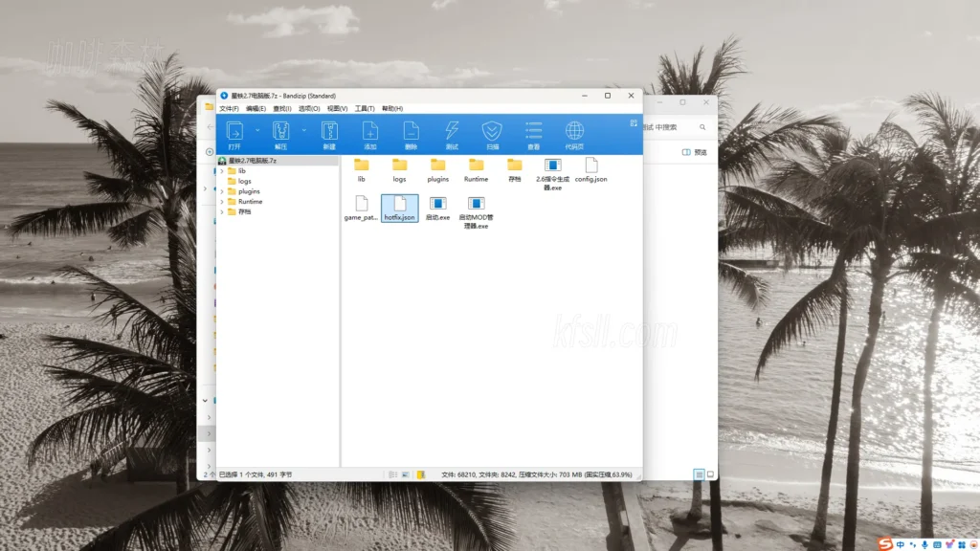Click the 查看 (View) toolbar icon

533,132
